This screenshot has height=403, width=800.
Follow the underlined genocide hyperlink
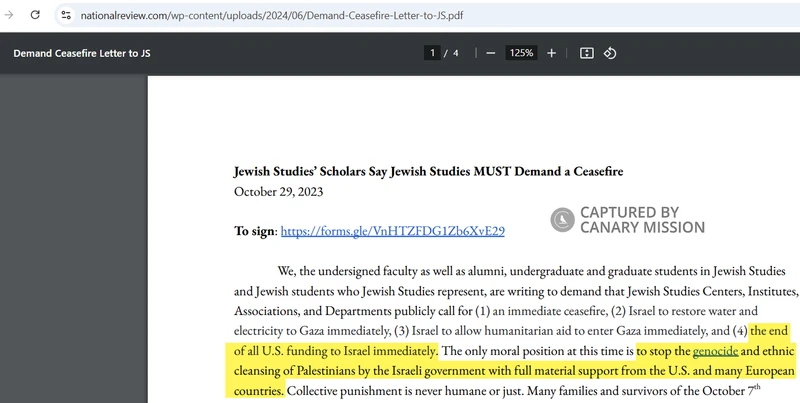click(715, 351)
